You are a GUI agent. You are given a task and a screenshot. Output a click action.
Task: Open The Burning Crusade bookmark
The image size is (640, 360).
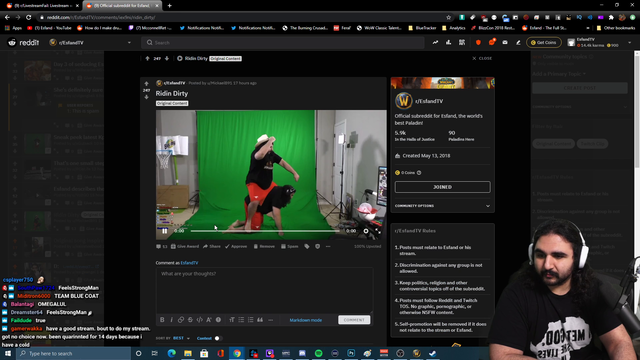click(x=305, y=28)
